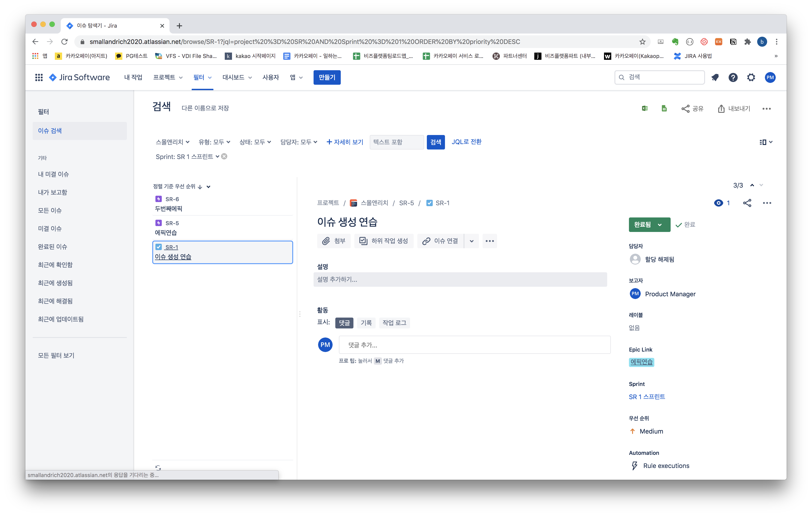This screenshot has height=516, width=812.
Task: Expand the 완료됨 status dropdown
Action: point(649,225)
